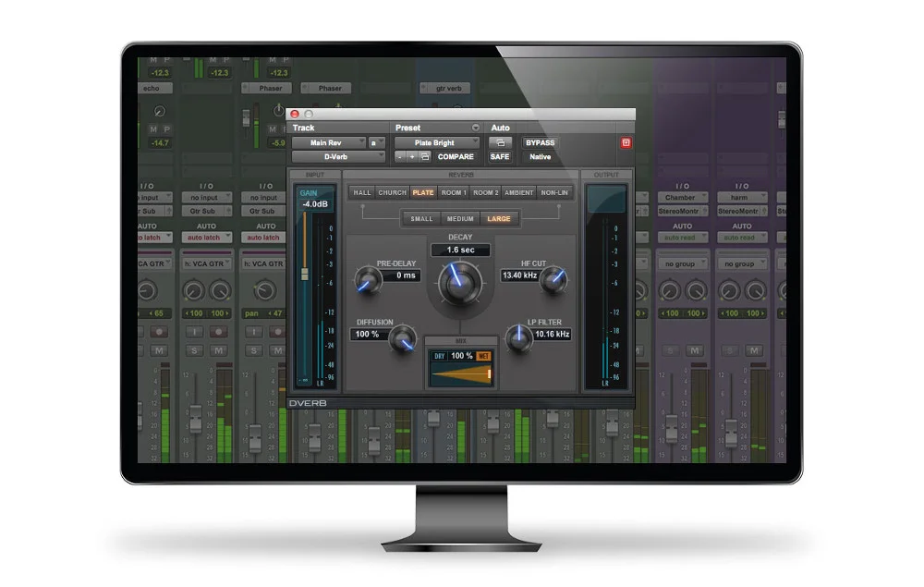Open the Plate Bright preset dropdown
Screen dimensions: 924x587
437,142
